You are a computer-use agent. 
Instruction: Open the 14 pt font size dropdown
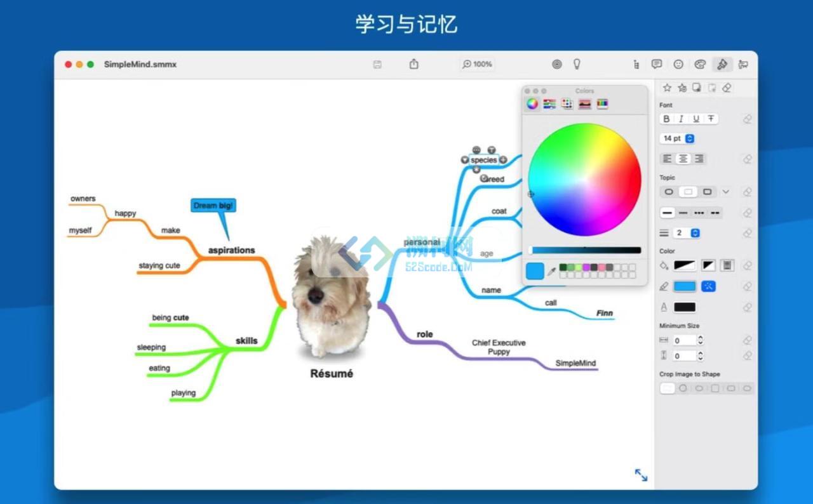(678, 138)
